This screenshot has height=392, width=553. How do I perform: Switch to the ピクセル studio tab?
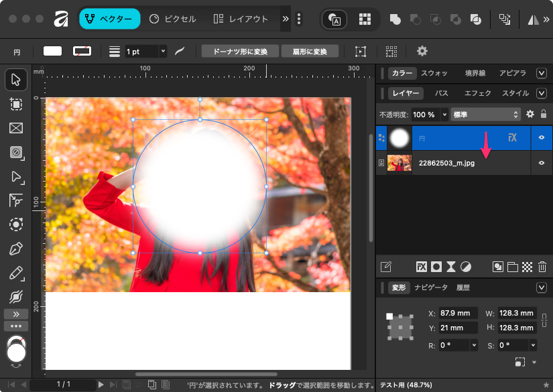coord(173,19)
